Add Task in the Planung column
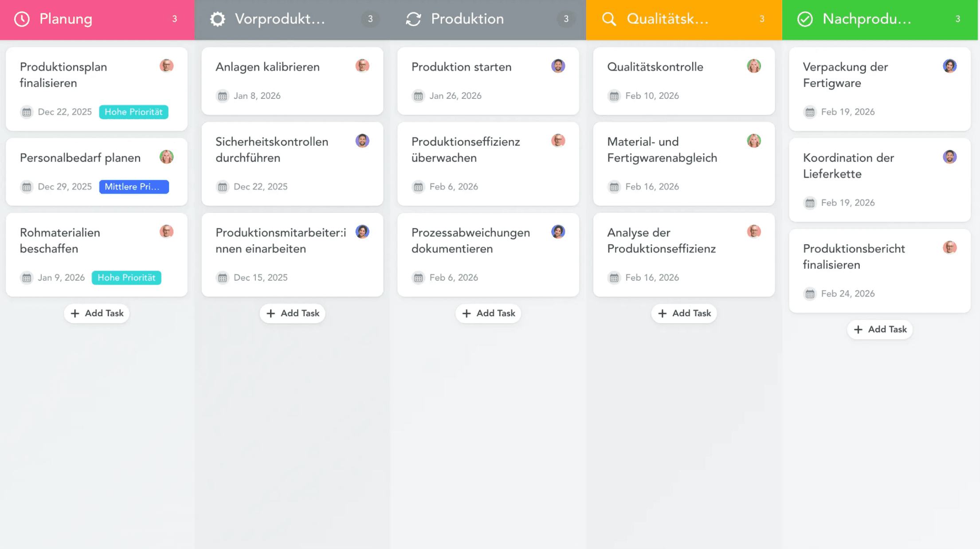 point(97,313)
